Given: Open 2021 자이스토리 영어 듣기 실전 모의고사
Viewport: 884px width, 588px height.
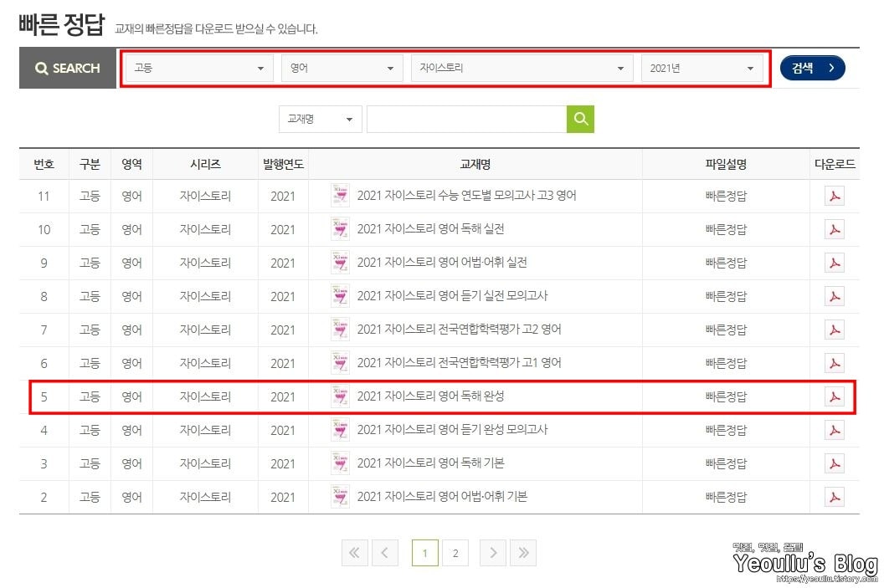Looking at the screenshot, I should [452, 296].
